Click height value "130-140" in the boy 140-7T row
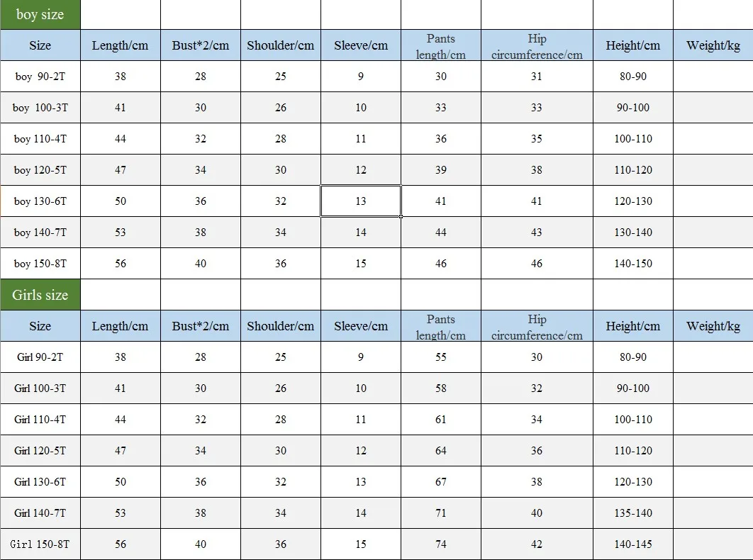Image resolution: width=753 pixels, height=560 pixels. point(633,233)
